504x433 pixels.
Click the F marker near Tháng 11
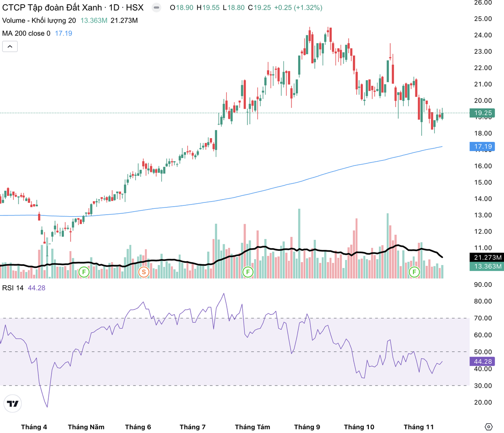(x=415, y=272)
